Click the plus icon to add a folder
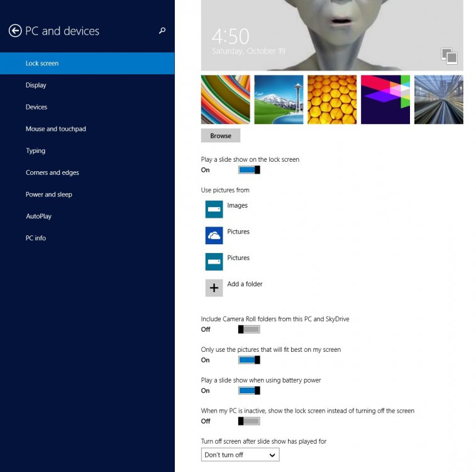Viewport: 476px width, 472px height. click(x=214, y=288)
